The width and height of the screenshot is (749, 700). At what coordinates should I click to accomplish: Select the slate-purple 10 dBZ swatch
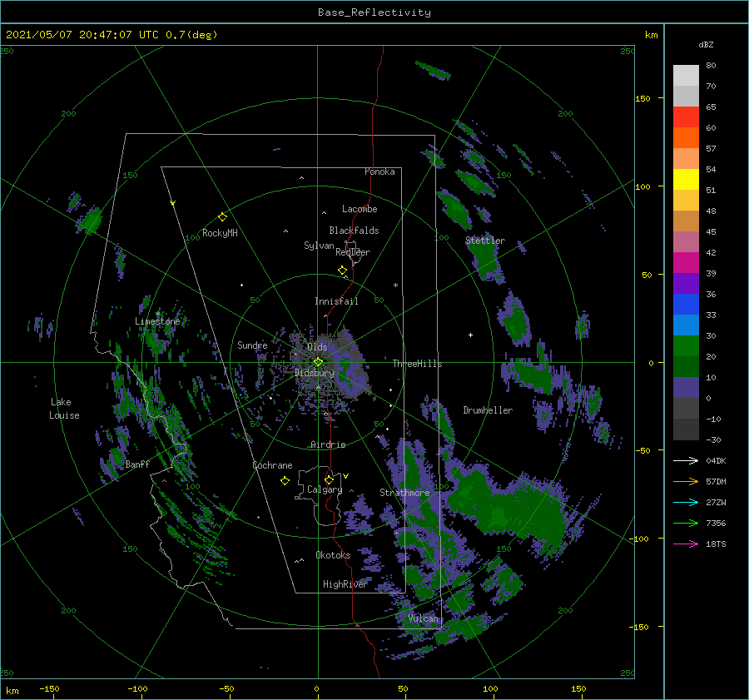click(686, 388)
